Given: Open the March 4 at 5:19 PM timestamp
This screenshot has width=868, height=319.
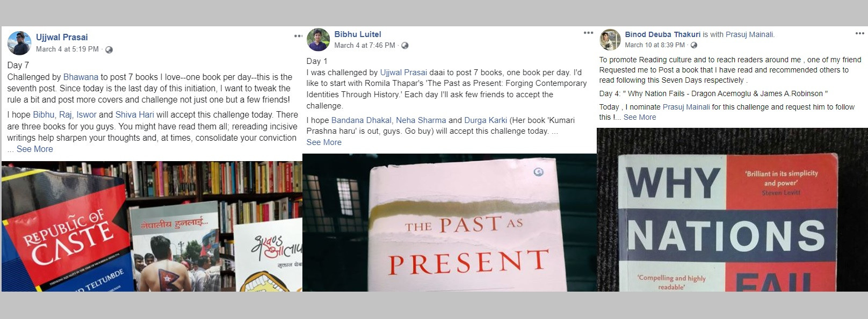Looking at the screenshot, I should click(x=67, y=49).
